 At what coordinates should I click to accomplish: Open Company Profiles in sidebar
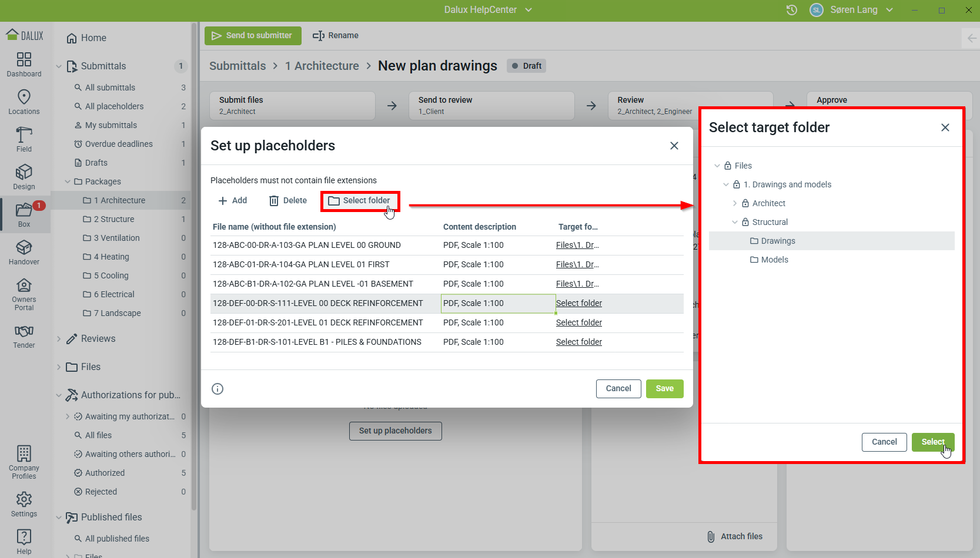24,462
